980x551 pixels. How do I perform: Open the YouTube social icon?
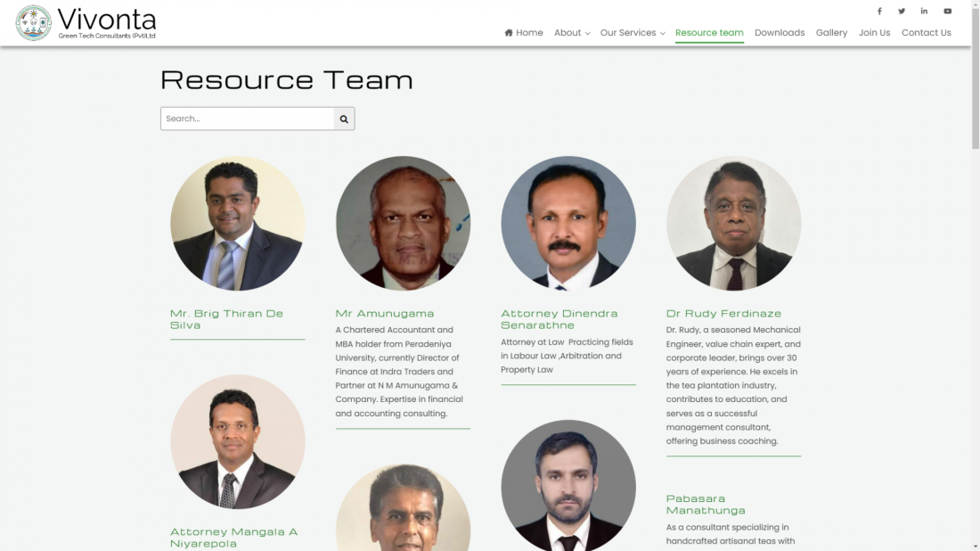(x=948, y=12)
